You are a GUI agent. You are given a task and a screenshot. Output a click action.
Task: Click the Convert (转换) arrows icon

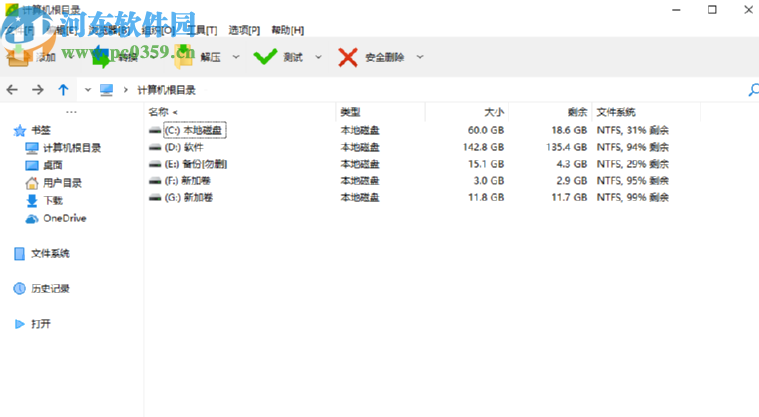tap(101, 57)
